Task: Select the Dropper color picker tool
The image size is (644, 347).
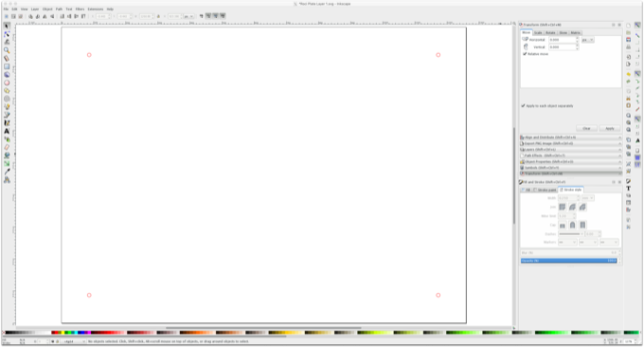Action: click(7, 172)
